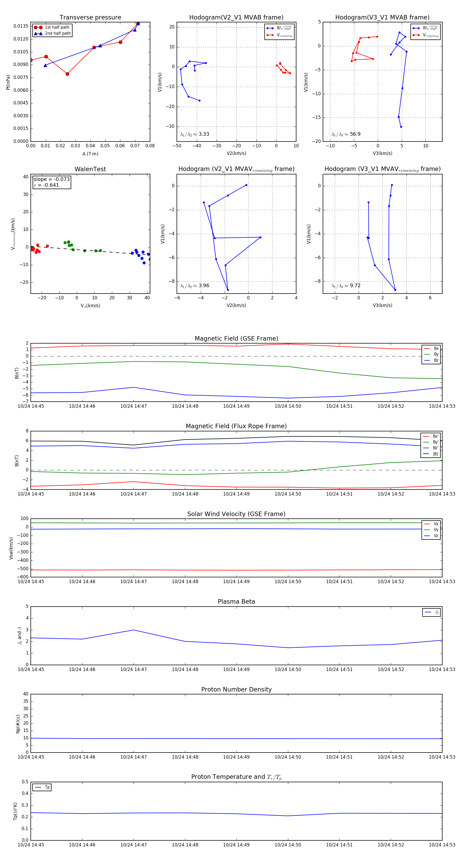Click the "r = -0.641" correlation text
The width and height of the screenshot is (473, 868).
[x=47, y=185]
